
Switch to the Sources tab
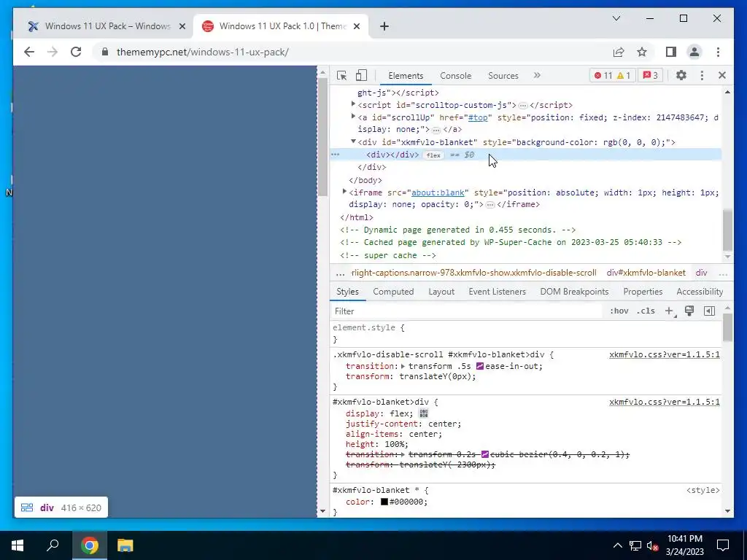point(503,76)
